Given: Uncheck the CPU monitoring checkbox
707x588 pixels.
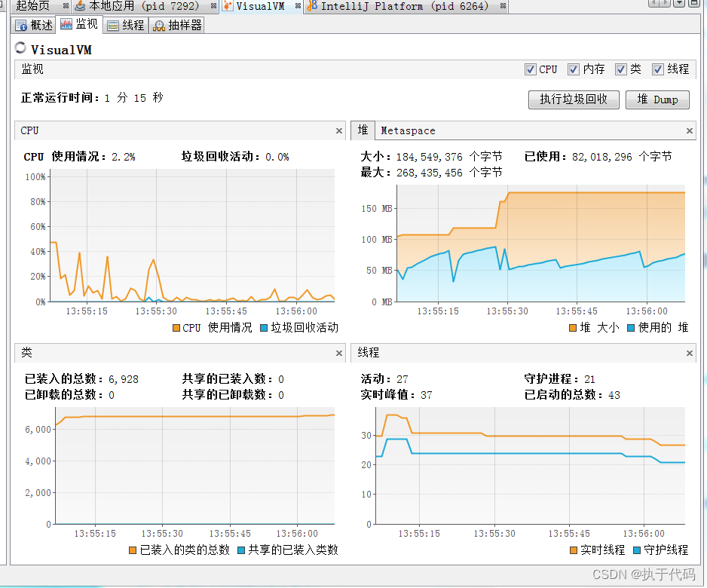Looking at the screenshot, I should 531,69.
